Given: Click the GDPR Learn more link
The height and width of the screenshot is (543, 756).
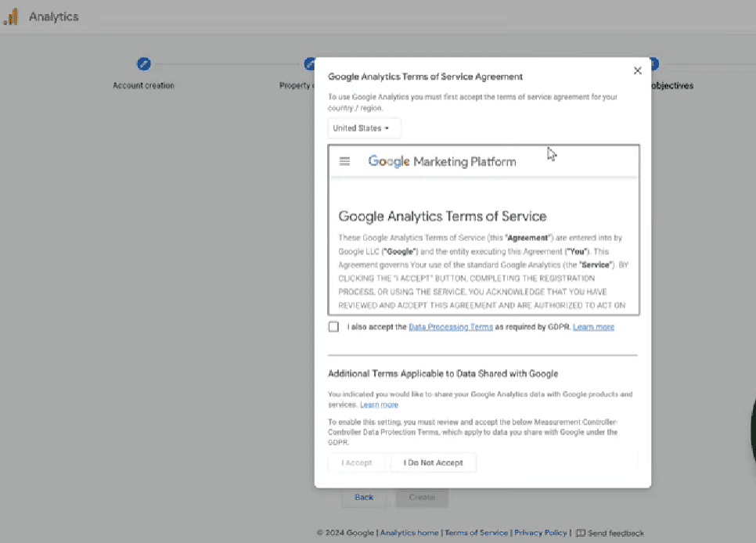Looking at the screenshot, I should tap(593, 326).
